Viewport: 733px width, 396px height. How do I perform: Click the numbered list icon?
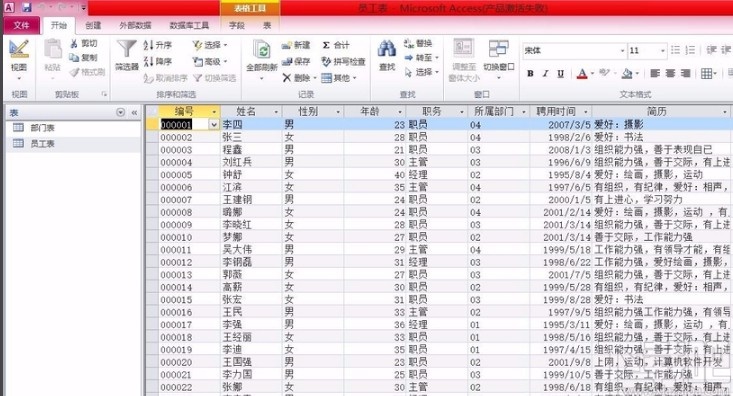pos(690,50)
